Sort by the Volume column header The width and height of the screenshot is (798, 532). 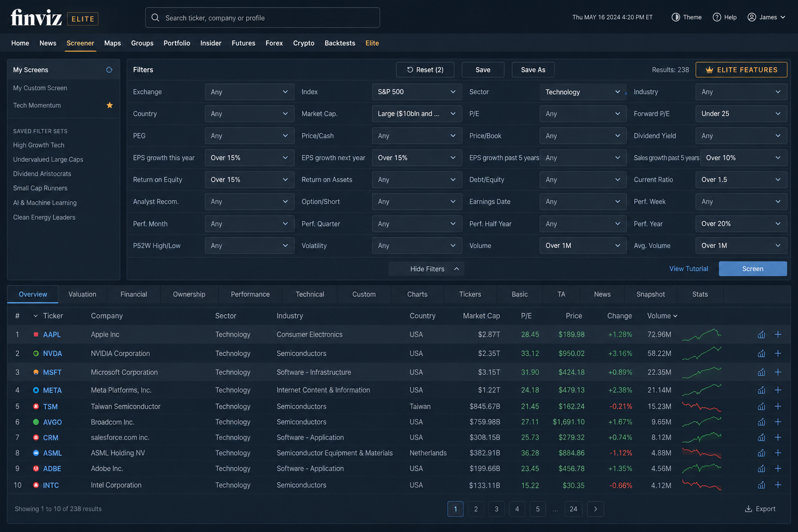[662, 316]
